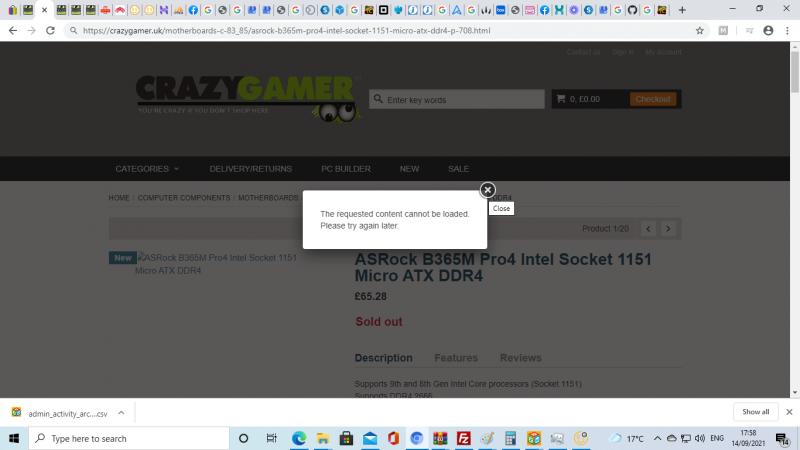800x450 pixels.
Task: Open the Windows Start menu
Action: coord(14,438)
